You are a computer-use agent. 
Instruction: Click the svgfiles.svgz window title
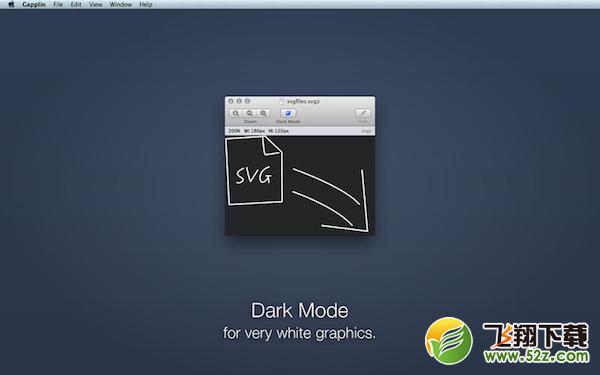[x=303, y=101]
